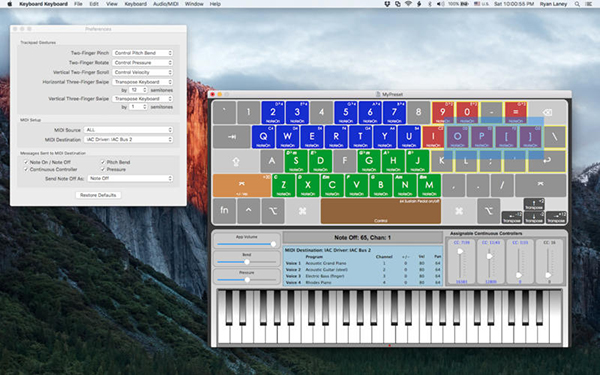
Task: Open the MIDI Source dropdown
Action: coord(129,130)
